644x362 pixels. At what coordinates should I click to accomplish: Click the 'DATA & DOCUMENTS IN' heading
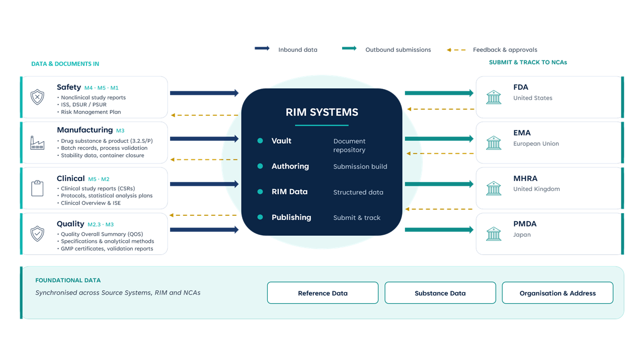coord(65,64)
